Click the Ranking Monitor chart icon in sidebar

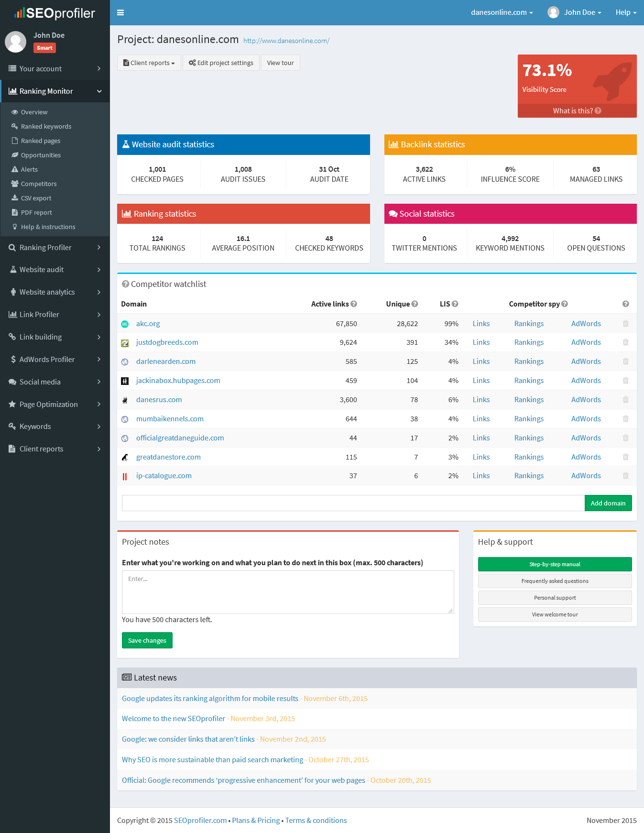point(13,91)
